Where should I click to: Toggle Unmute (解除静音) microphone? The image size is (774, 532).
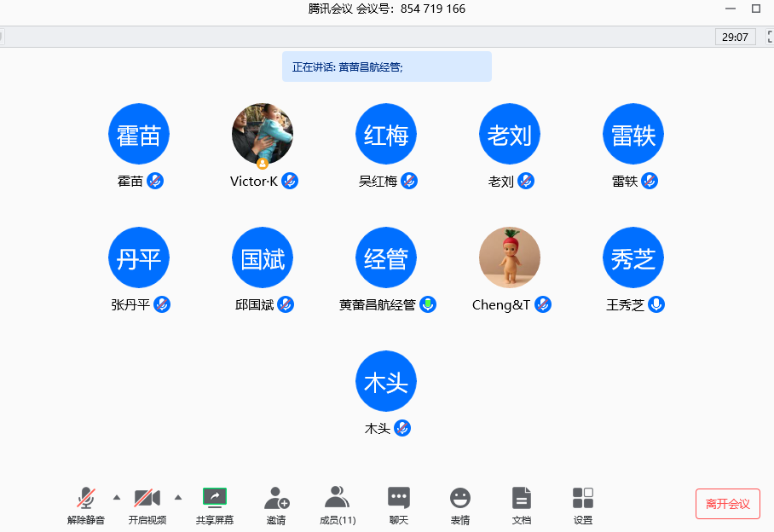tap(86, 498)
